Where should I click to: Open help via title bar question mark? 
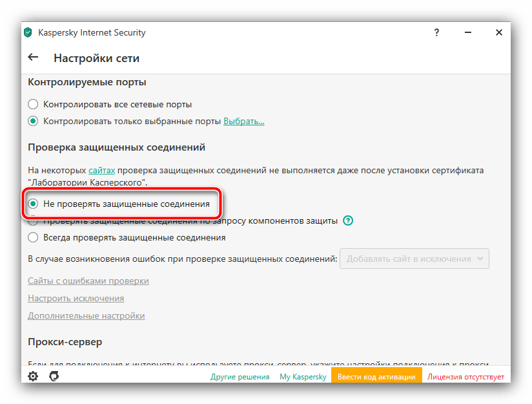click(436, 32)
